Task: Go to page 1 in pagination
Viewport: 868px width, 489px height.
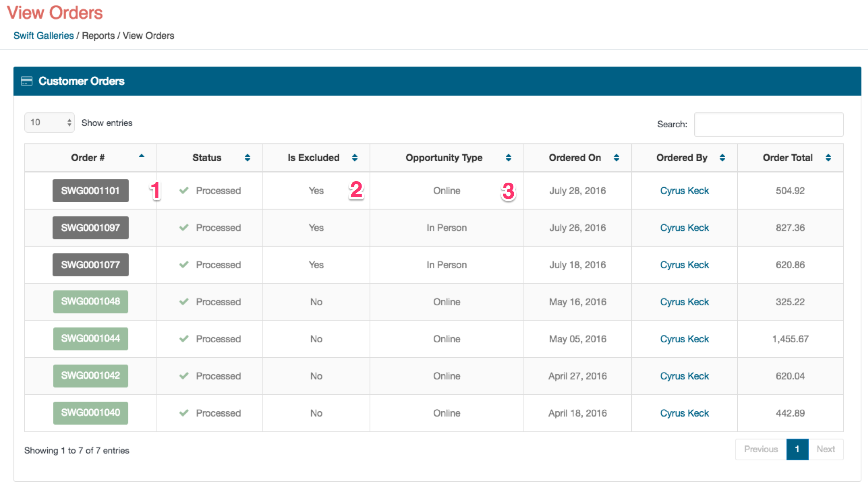Action: pyautogui.click(x=797, y=449)
